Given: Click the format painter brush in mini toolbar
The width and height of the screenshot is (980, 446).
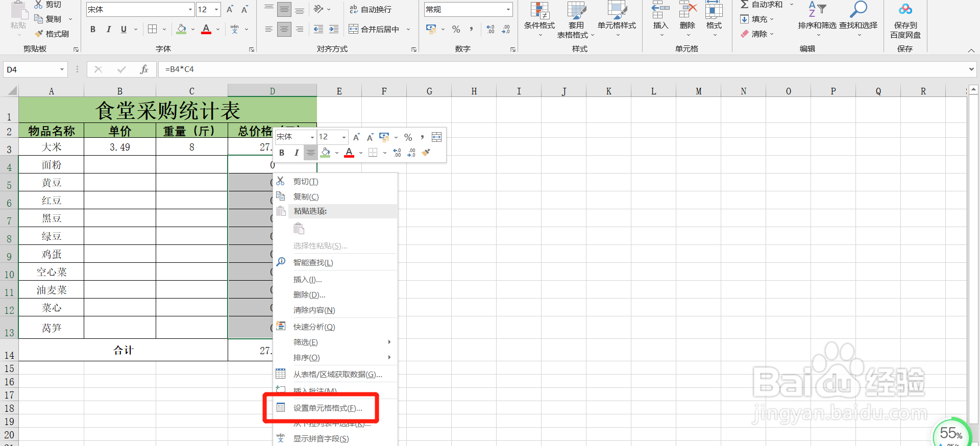Looking at the screenshot, I should point(427,153).
